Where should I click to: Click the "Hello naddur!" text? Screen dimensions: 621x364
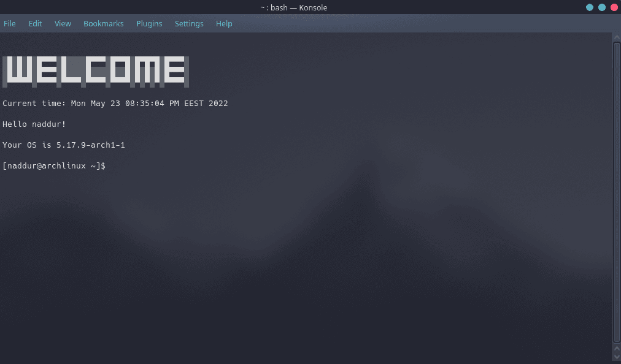click(34, 124)
